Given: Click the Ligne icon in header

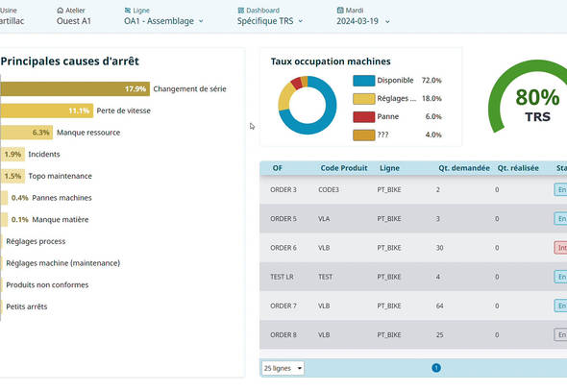Looking at the screenshot, I should tap(127, 11).
